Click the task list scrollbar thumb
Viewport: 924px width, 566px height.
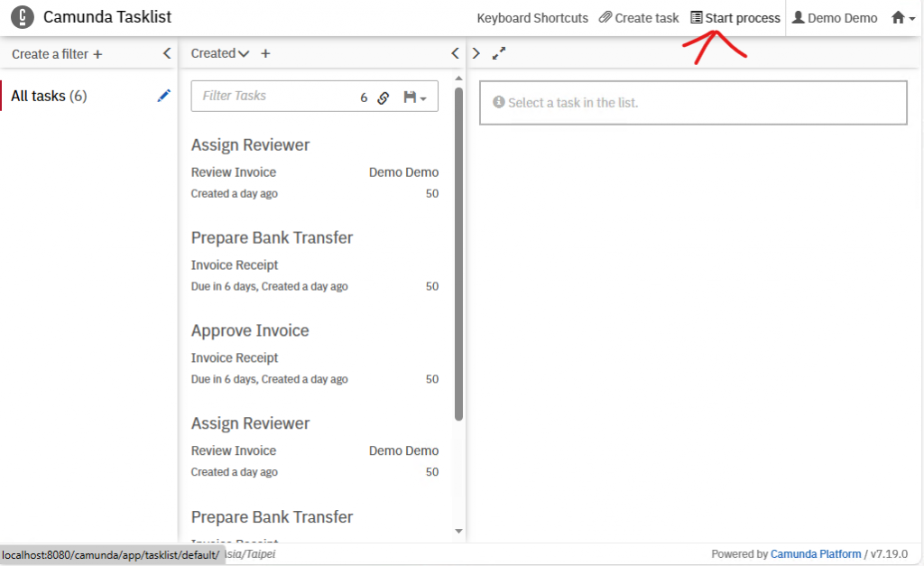pos(458,254)
